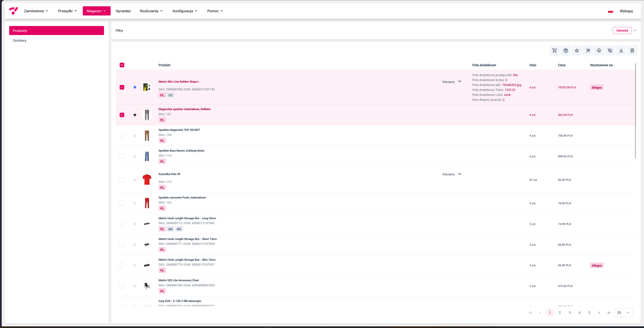Click Allegro tag on Matrix Slim Line row
The height and width of the screenshot is (328, 644).
pyautogui.click(x=597, y=88)
